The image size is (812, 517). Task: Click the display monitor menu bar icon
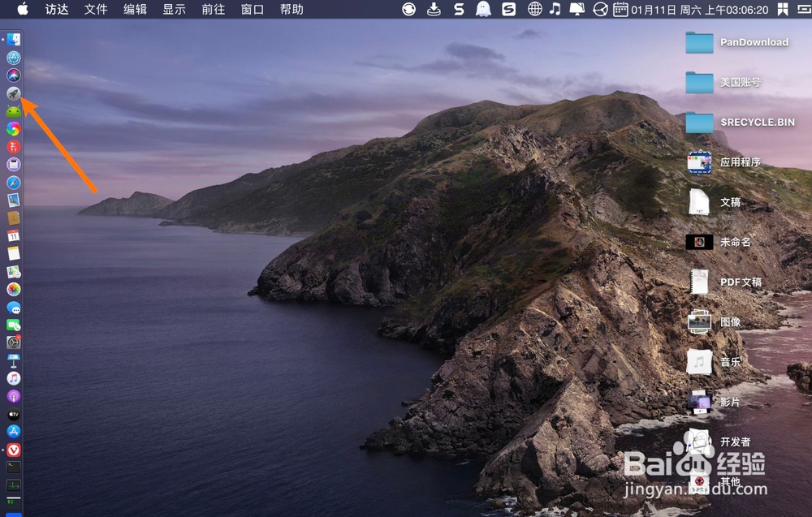pyautogui.click(x=577, y=9)
